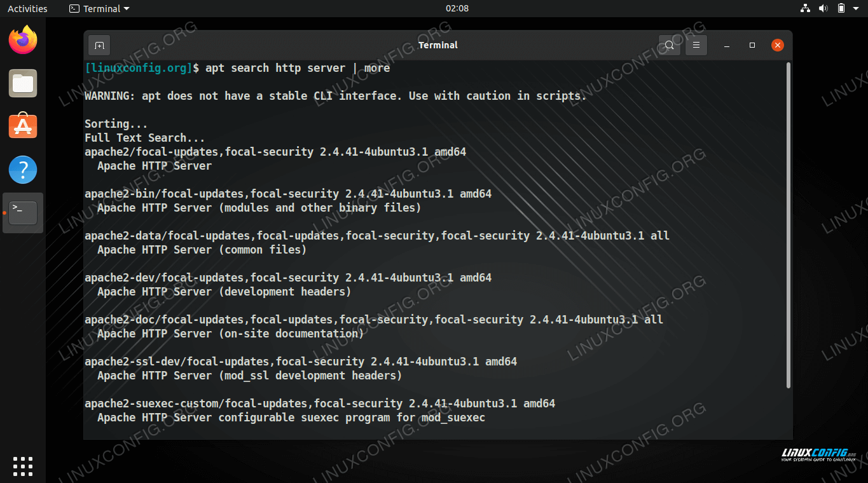Open the Help icon in dock
Viewport: 868px width, 483px height.
click(x=23, y=170)
